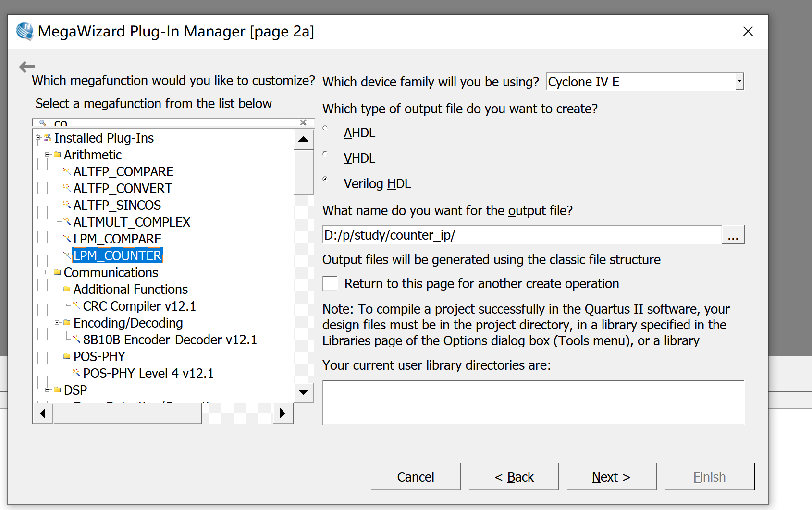Collapse the DSP category
The image size is (812, 510).
48,390
